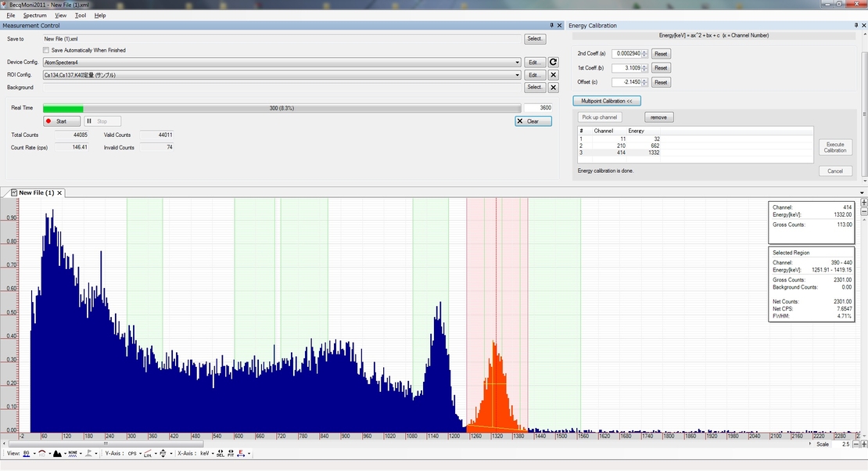Click the X-axis FIT icon
Image resolution: width=868 pixels, height=471 pixels.
point(231,453)
